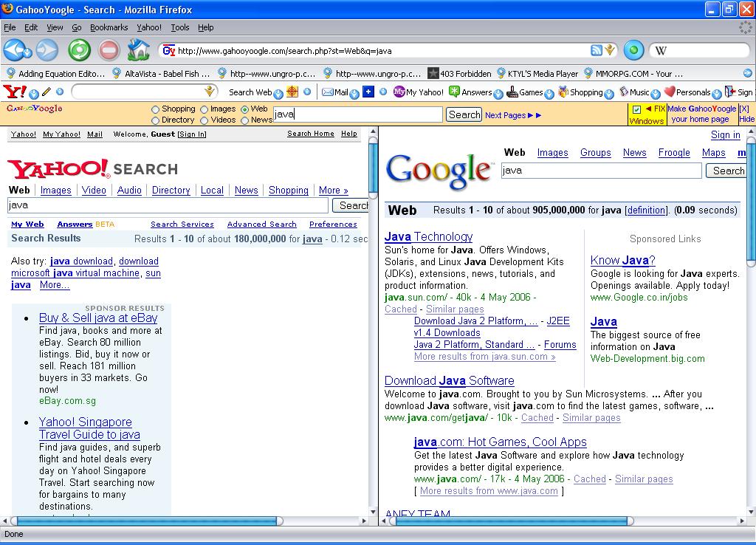The height and width of the screenshot is (545, 756).
Task: Open the Tools menu
Action: [x=180, y=27]
